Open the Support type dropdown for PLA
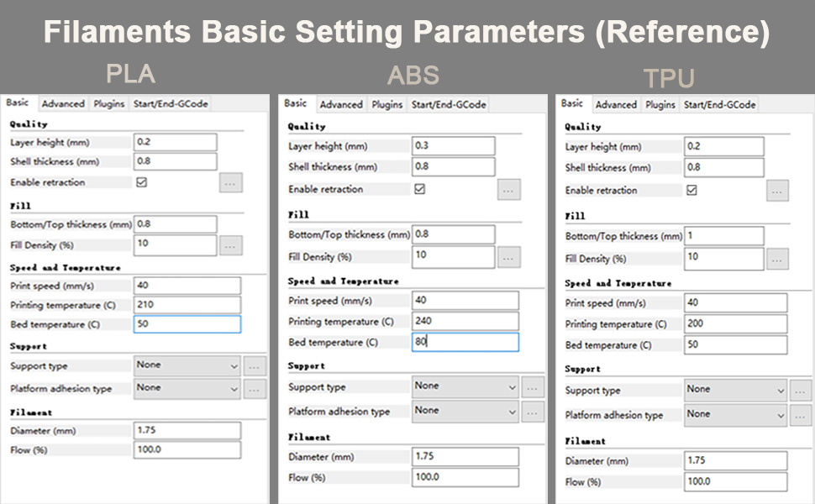 (x=187, y=365)
